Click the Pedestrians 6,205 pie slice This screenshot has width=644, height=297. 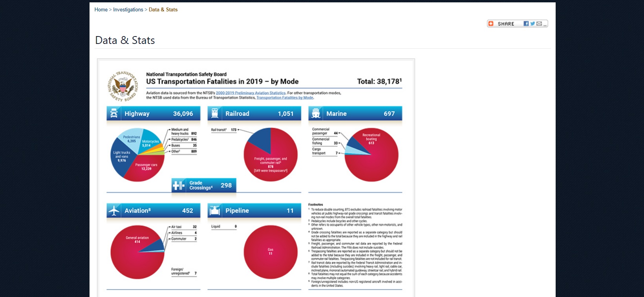tap(132, 139)
